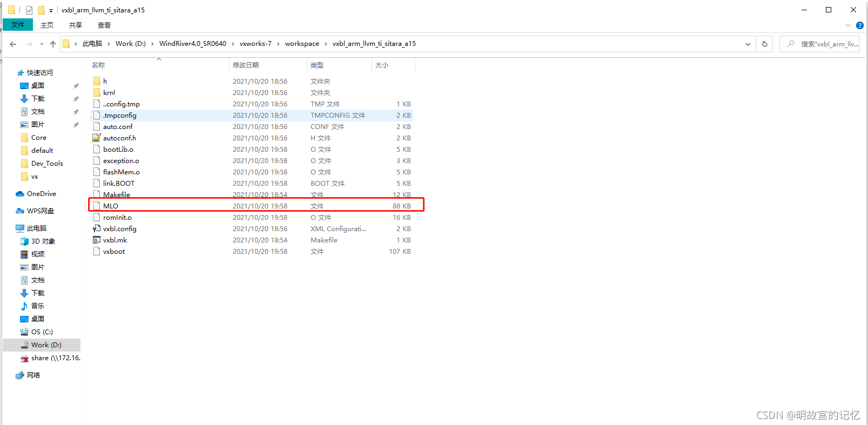Viewport: 868px width, 425px height.
Task: Click workspace breadcrumb segment
Action: [x=302, y=44]
